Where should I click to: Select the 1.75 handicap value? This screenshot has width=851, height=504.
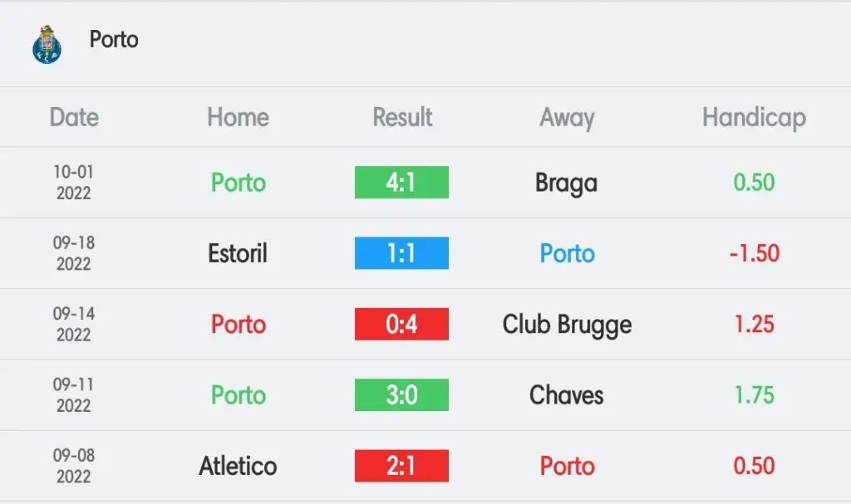[x=755, y=395]
